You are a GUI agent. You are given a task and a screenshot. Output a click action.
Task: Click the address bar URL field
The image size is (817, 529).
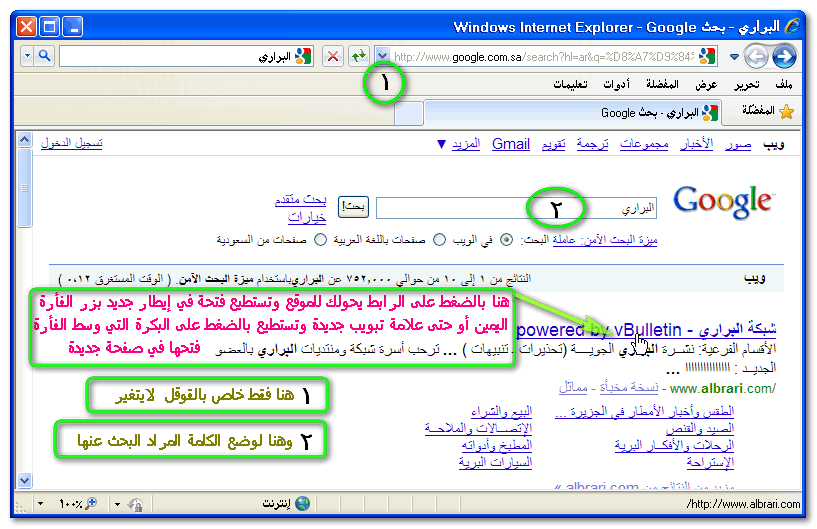(544, 56)
